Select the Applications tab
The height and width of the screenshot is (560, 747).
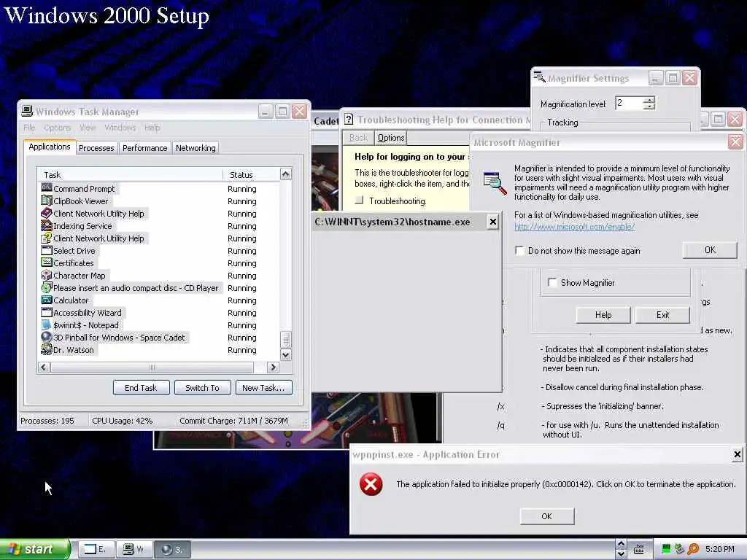coord(50,147)
